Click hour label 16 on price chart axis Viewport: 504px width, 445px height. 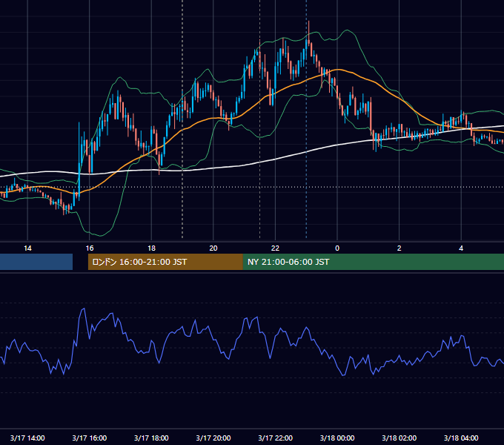pyautogui.click(x=90, y=248)
